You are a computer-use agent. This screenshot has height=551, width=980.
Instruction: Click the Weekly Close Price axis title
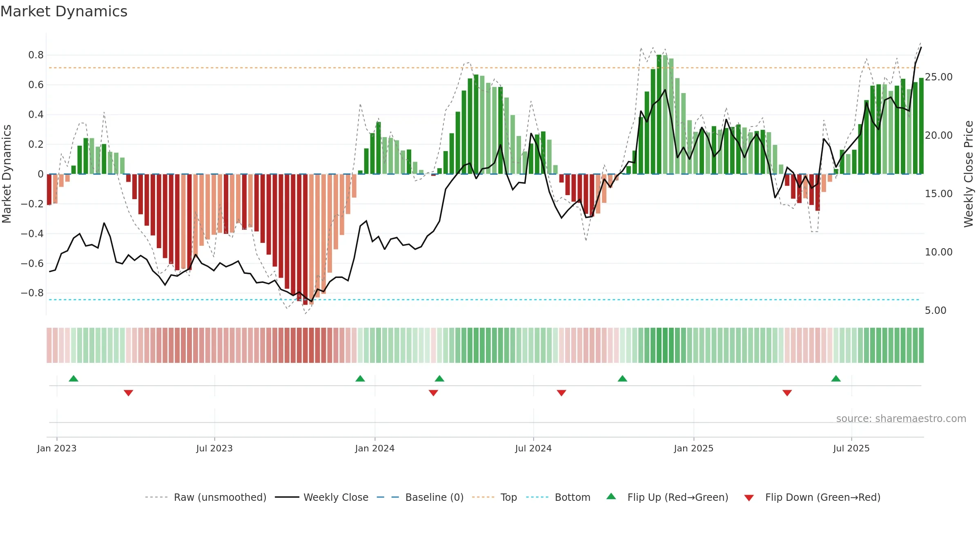(x=969, y=174)
